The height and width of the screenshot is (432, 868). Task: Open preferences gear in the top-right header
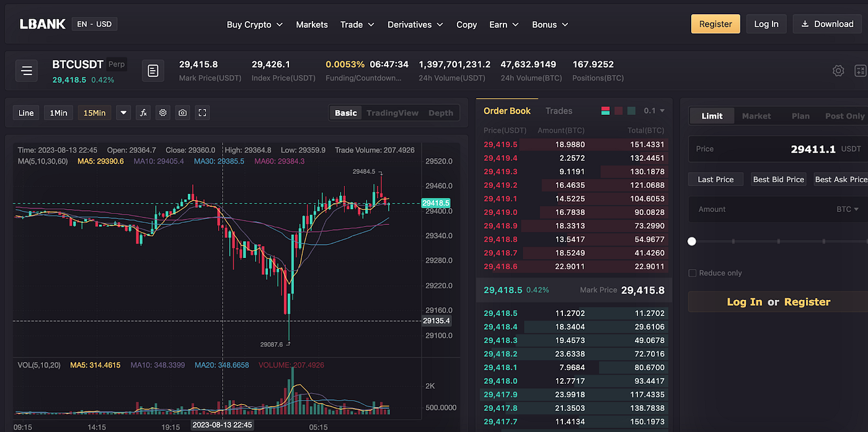(x=838, y=71)
